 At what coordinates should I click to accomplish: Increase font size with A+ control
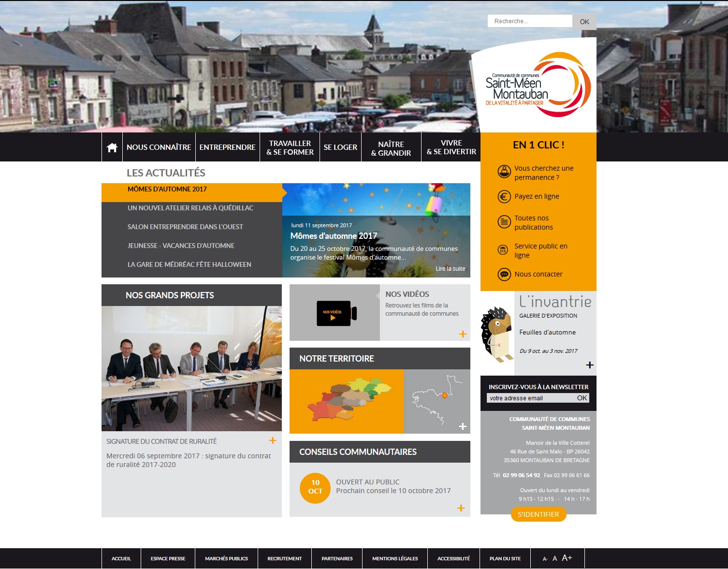click(567, 558)
